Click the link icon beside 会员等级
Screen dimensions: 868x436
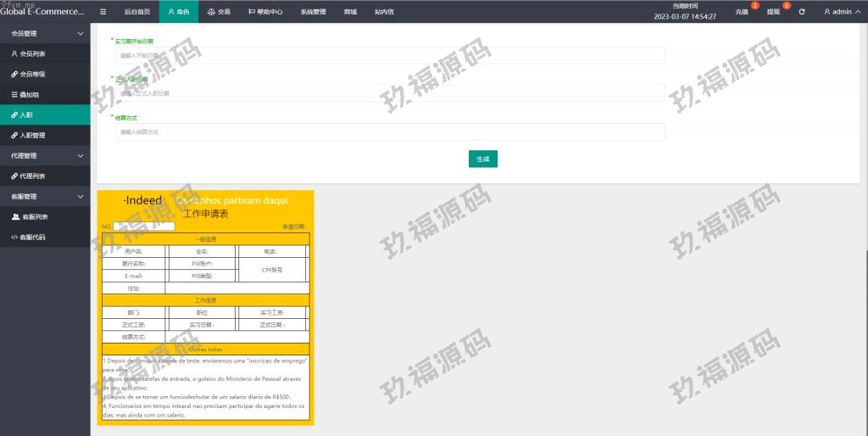tap(14, 74)
